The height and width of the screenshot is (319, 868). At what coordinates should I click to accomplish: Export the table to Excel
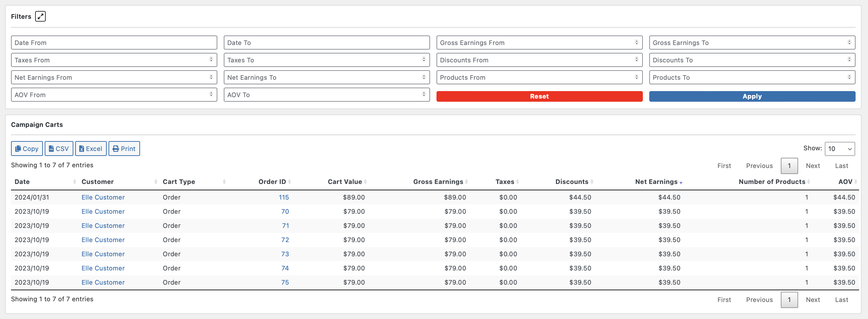[91, 149]
